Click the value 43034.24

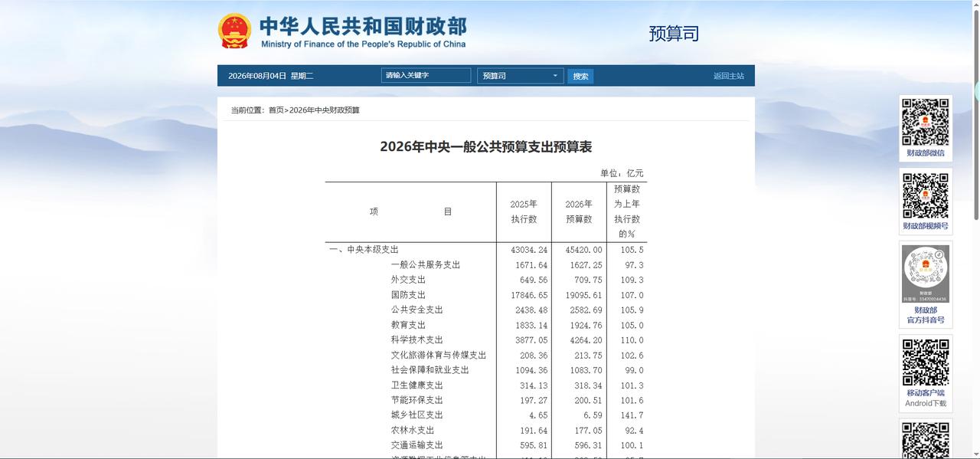click(529, 250)
